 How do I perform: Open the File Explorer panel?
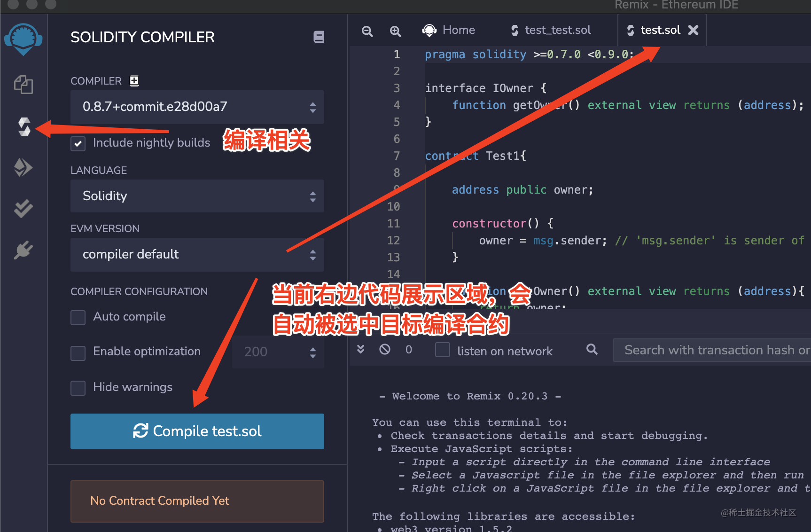23,85
